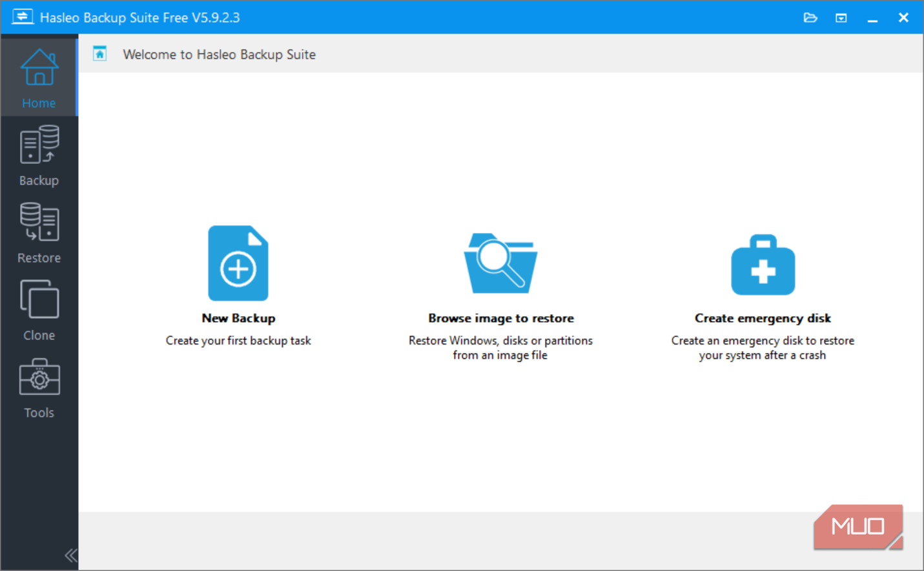This screenshot has width=924, height=571.
Task: Click Browse image to restore heading
Action: click(500, 318)
